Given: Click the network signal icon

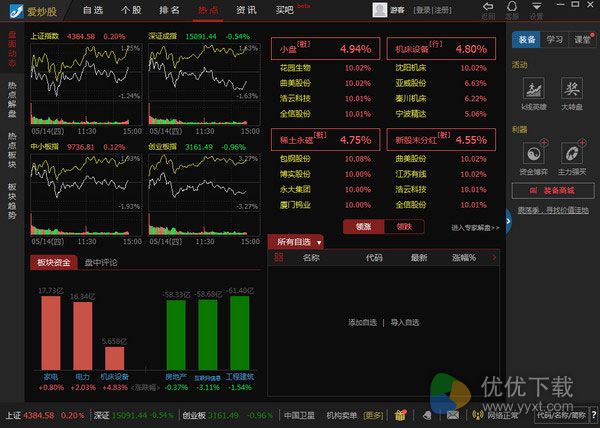Looking at the screenshot, I should click(478, 415).
